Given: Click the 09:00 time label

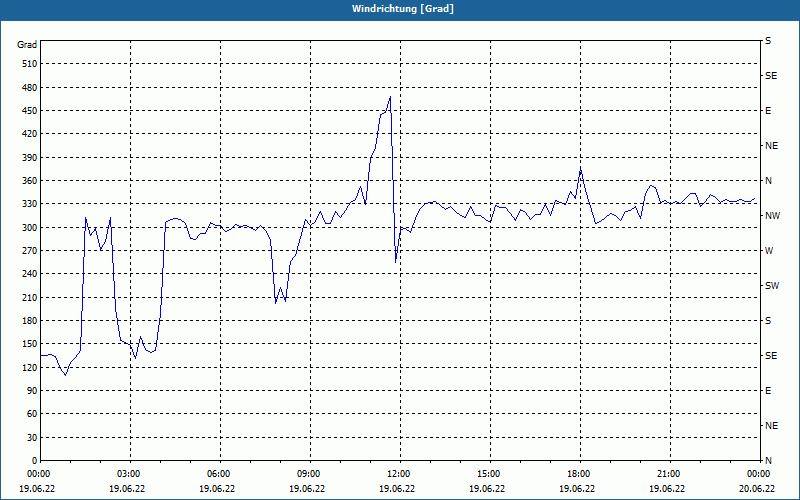Looking at the screenshot, I should pos(309,474).
